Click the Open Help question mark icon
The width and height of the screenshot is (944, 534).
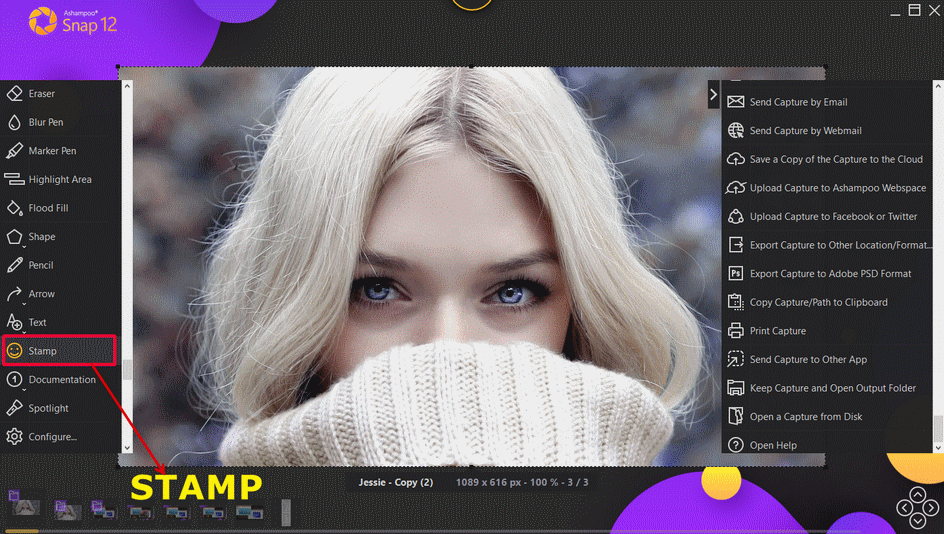point(736,445)
